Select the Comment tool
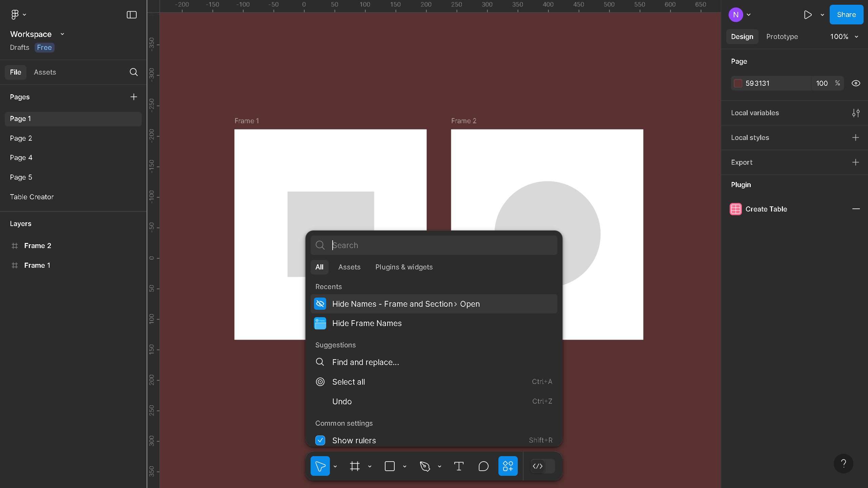This screenshot has height=488, width=868. coord(483,466)
